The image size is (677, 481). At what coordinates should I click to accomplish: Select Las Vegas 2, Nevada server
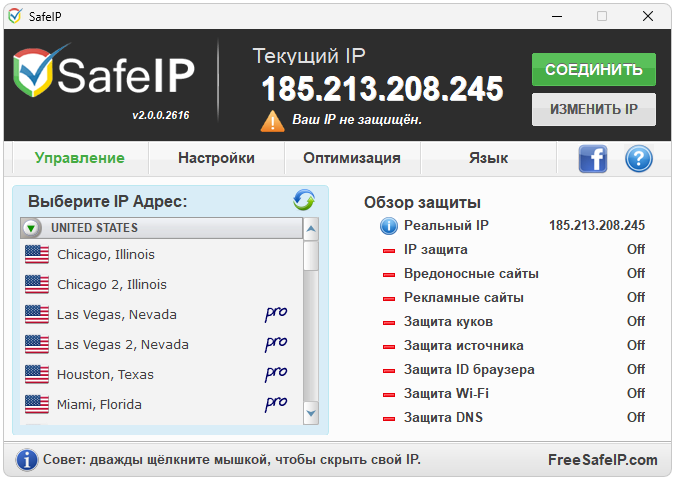(162, 345)
